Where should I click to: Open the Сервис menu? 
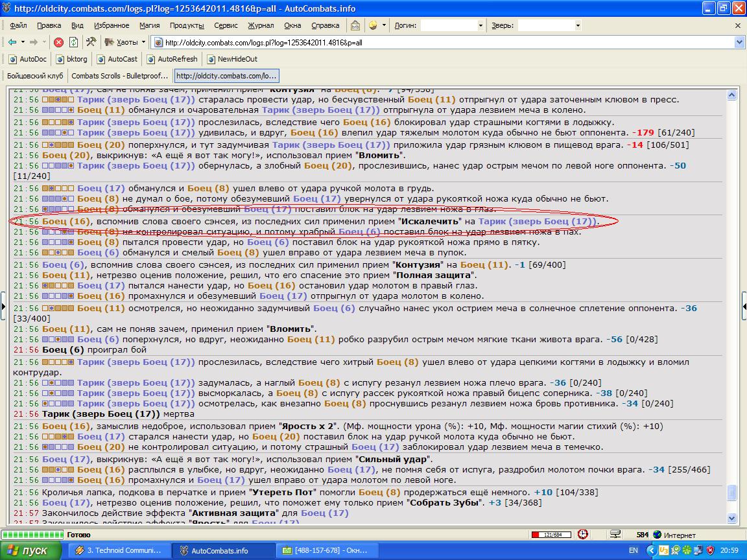[226, 25]
